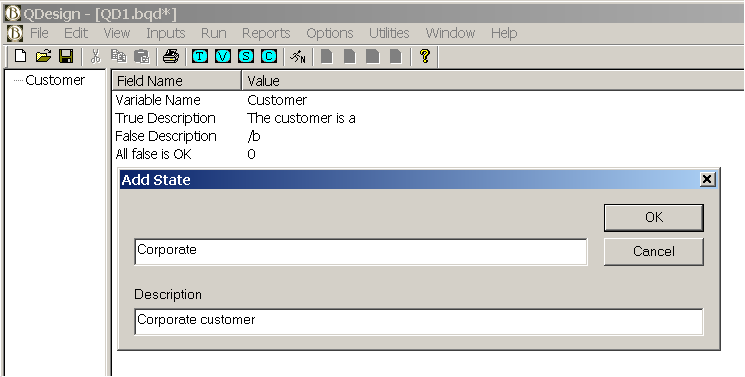This screenshot has height=377, width=745.
Task: Open the Utilities menu
Action: [389, 33]
